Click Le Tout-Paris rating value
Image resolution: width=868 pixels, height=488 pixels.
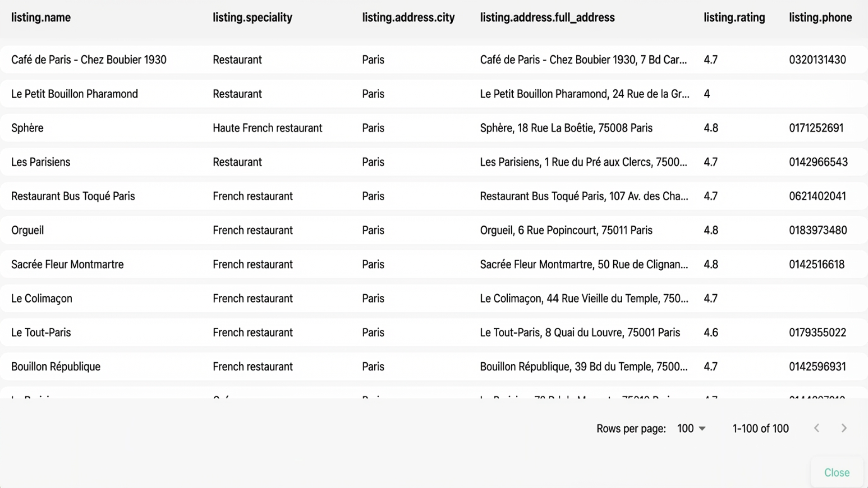710,333
